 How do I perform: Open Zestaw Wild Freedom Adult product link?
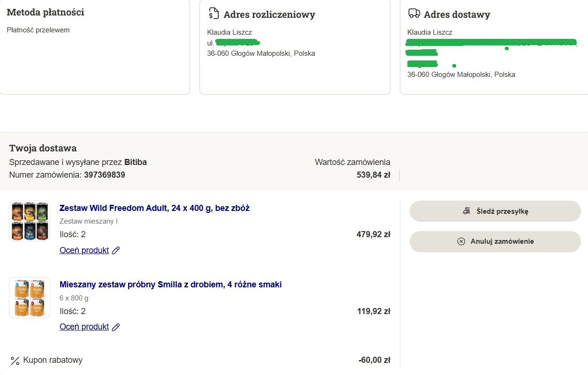click(154, 208)
